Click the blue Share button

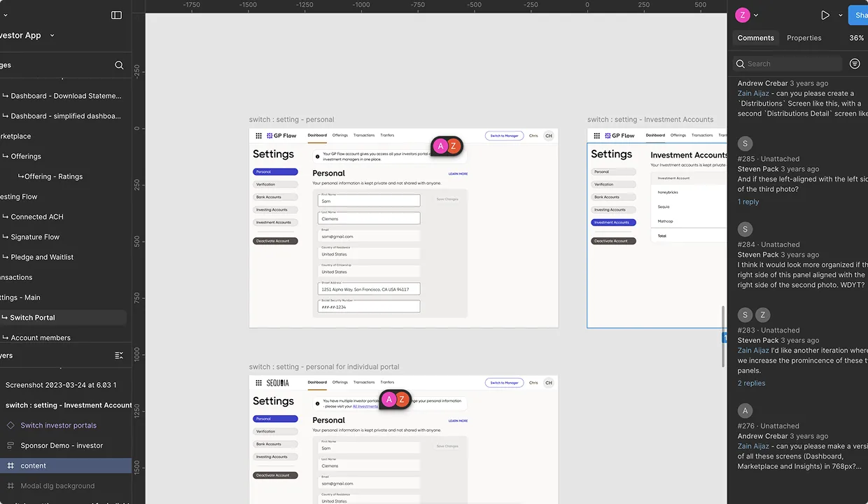pyautogui.click(x=858, y=15)
